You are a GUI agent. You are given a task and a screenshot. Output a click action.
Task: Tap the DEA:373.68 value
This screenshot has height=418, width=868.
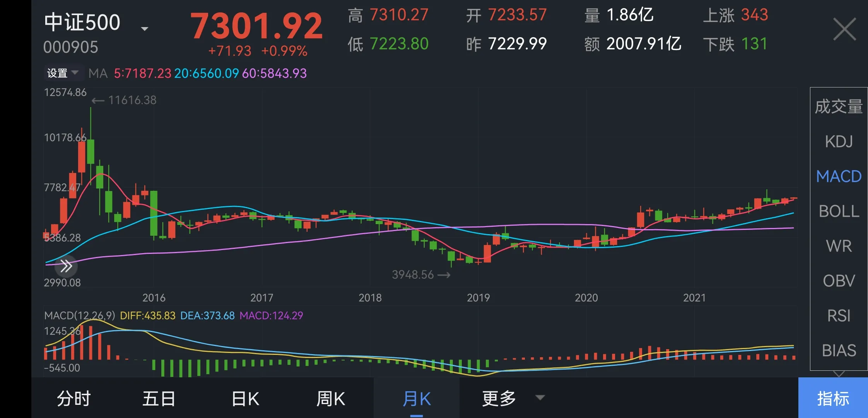pyautogui.click(x=207, y=315)
